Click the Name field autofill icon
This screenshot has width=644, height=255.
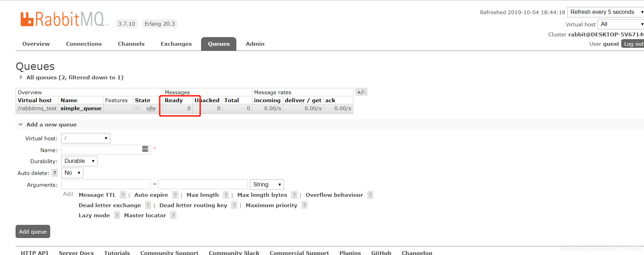(145, 149)
